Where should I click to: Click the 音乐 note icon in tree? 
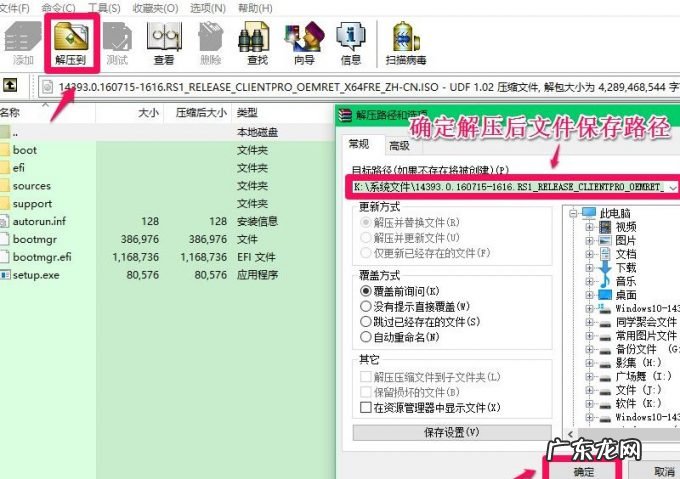pyautogui.click(x=605, y=281)
